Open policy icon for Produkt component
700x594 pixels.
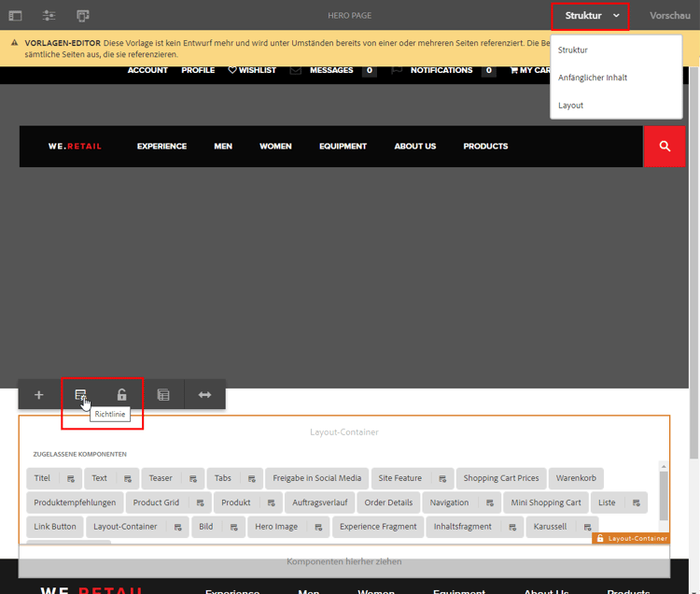tap(271, 502)
